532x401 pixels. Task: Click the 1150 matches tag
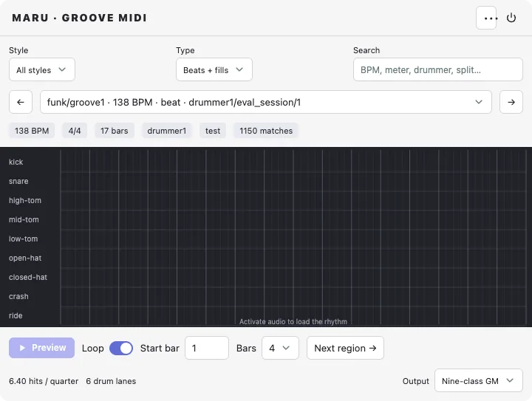(x=266, y=131)
